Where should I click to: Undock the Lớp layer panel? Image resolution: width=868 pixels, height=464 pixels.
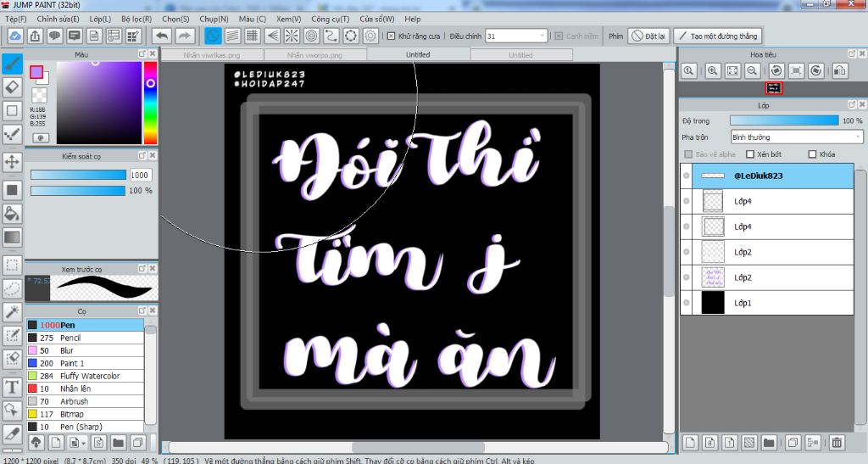coord(852,104)
